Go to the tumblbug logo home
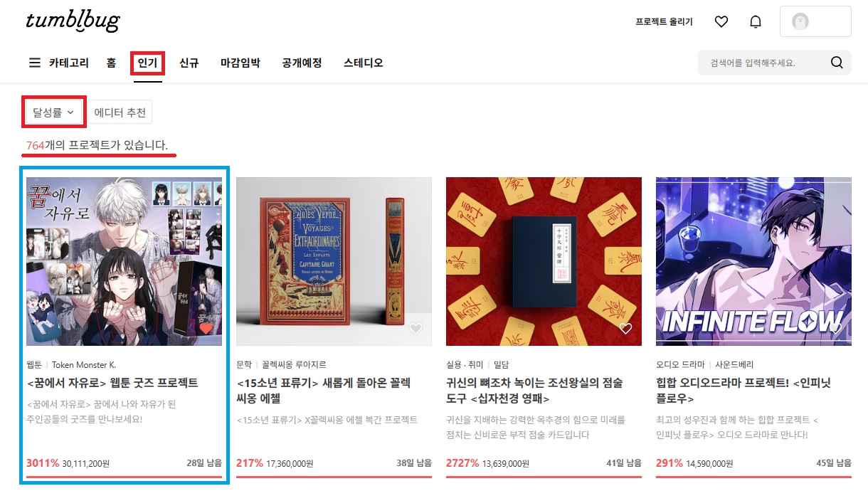The image size is (868, 491). coord(73,21)
